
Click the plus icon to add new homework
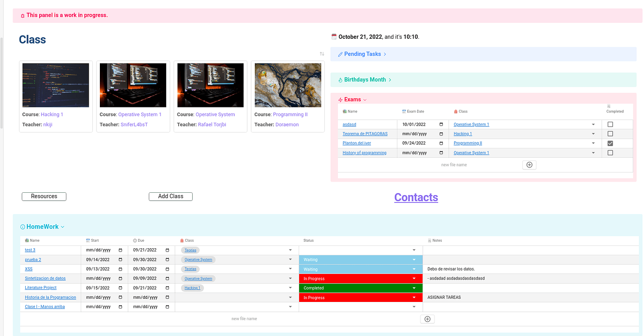click(427, 319)
